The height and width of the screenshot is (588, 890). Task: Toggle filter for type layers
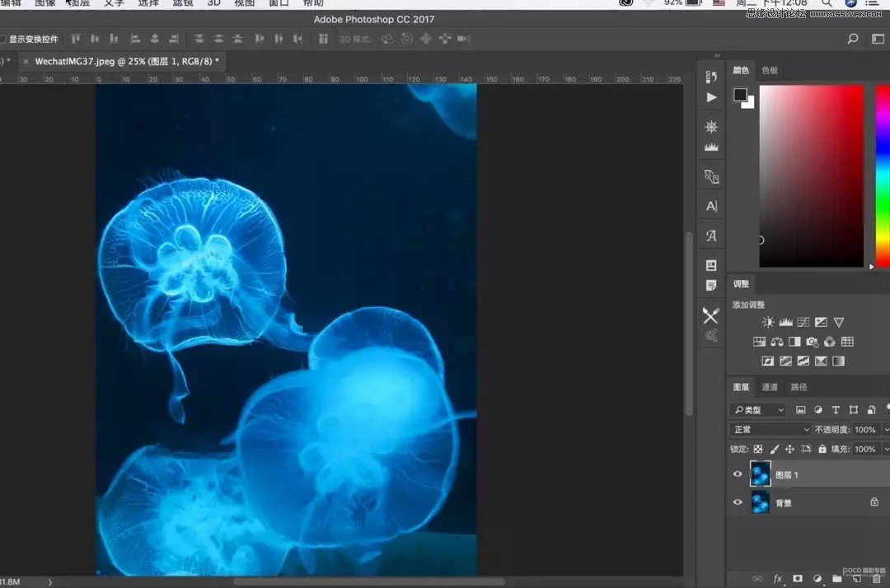tap(836, 409)
